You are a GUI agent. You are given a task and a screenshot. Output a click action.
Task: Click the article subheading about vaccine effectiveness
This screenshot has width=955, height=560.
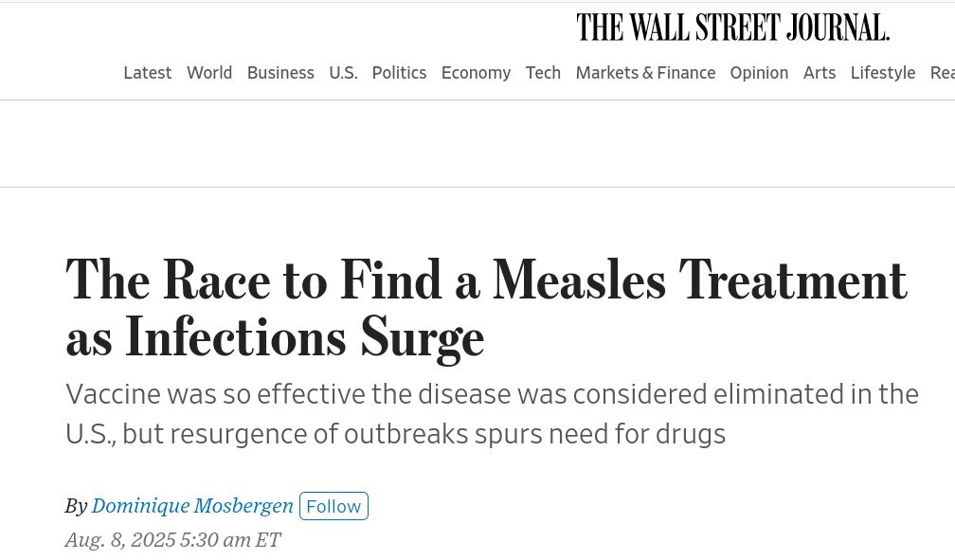(492, 414)
